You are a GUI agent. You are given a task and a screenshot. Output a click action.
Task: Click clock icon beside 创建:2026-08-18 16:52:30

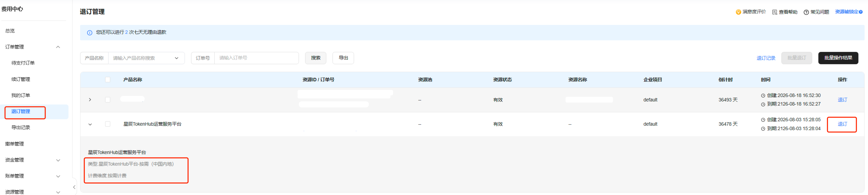point(763,95)
